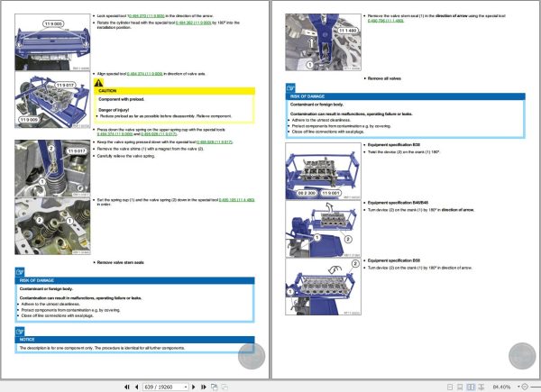
Task: Click the next view icon
Action: click(225, 387)
